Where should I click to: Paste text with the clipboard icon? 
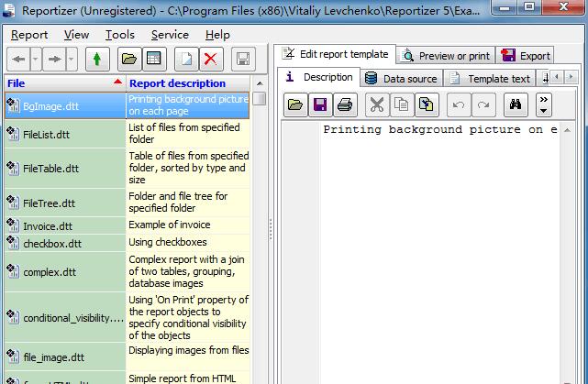427,104
